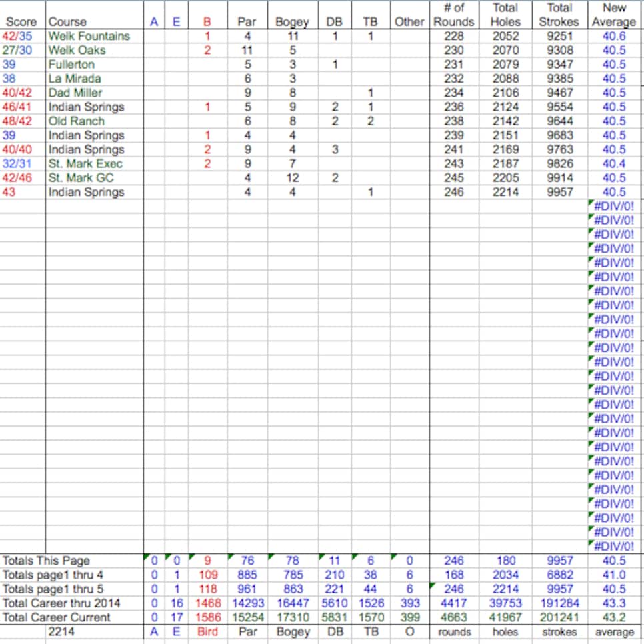Click total strokes value 9467
This screenshot has height=644, width=644.
pos(560,93)
